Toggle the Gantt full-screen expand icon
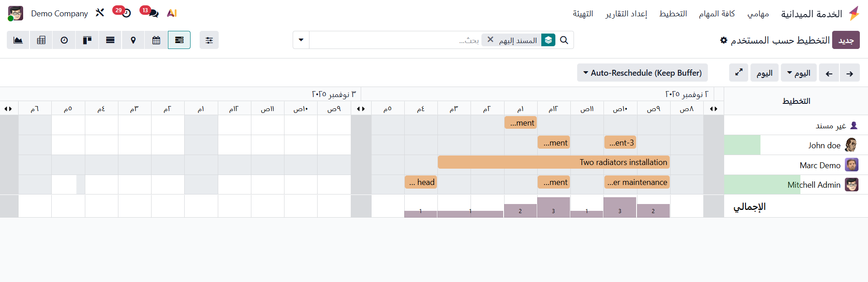Image resolution: width=868 pixels, height=282 pixels. (x=739, y=73)
